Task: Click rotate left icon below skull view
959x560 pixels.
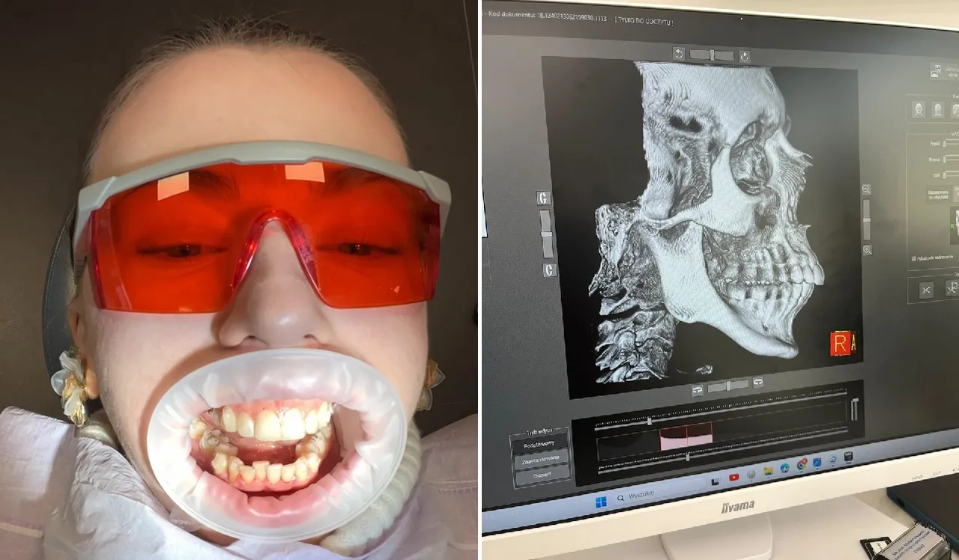Action: click(698, 389)
